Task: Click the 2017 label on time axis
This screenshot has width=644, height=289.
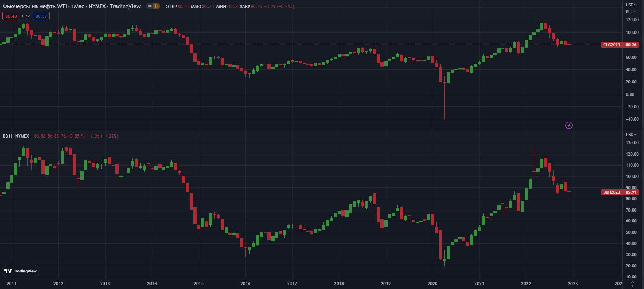Action: click(x=292, y=284)
